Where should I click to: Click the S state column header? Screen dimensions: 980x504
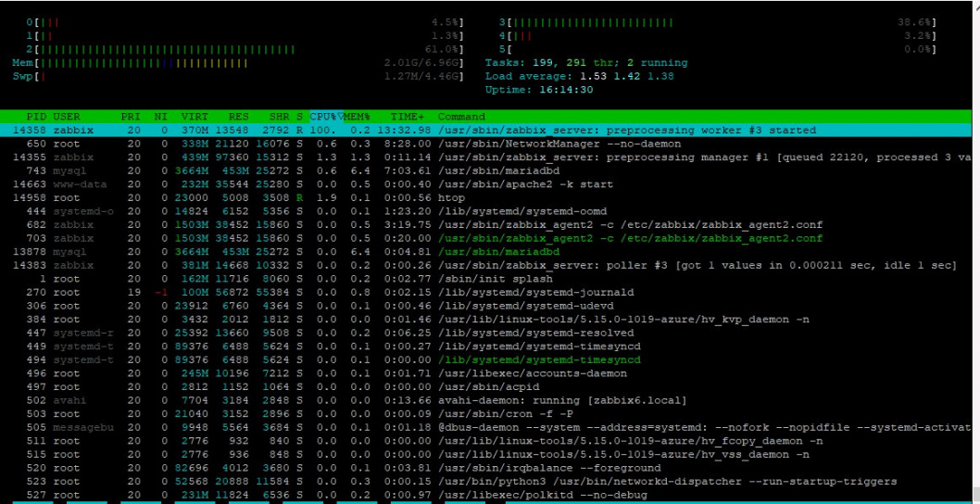(299, 117)
